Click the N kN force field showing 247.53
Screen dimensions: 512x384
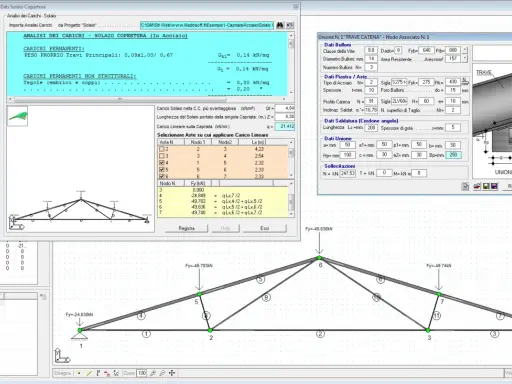point(347,173)
